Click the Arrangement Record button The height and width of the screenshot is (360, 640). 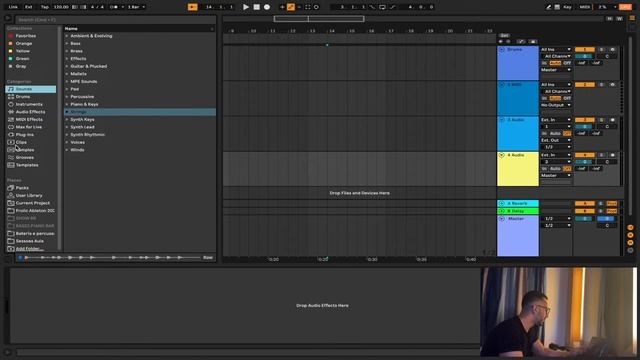267,7
